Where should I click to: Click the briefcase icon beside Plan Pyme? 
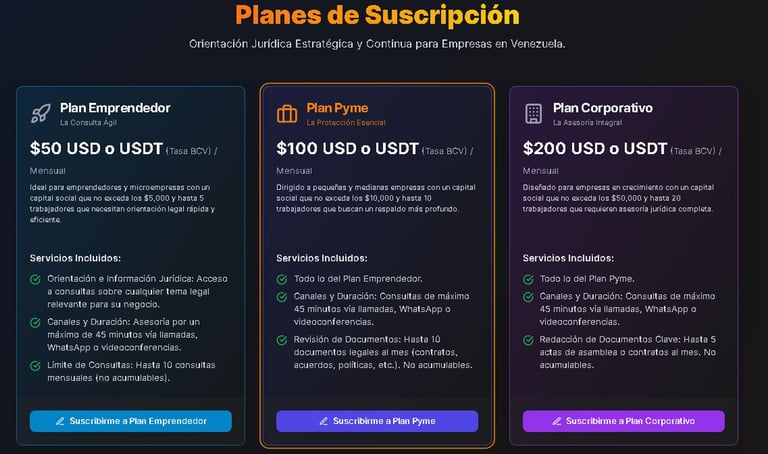tap(287, 114)
